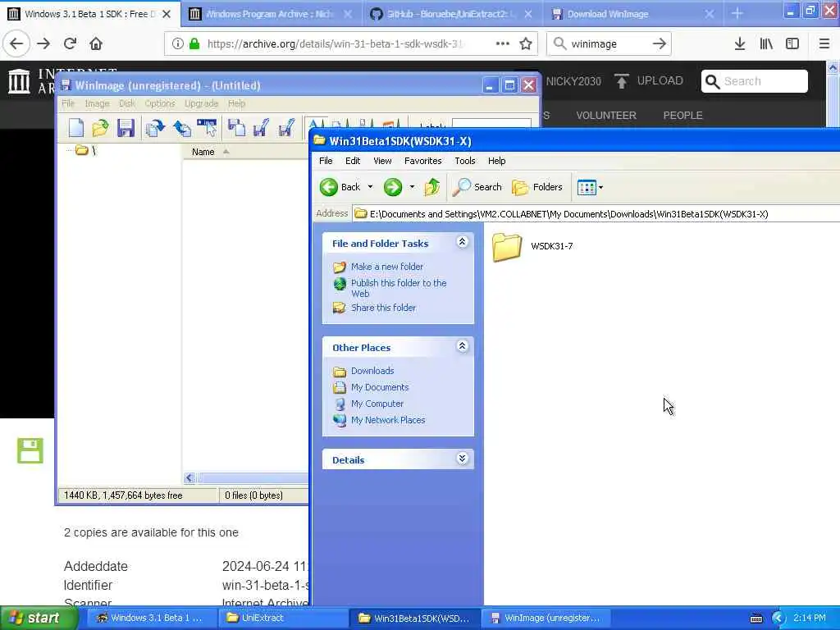Bookmark page with the star icon

click(x=526, y=43)
